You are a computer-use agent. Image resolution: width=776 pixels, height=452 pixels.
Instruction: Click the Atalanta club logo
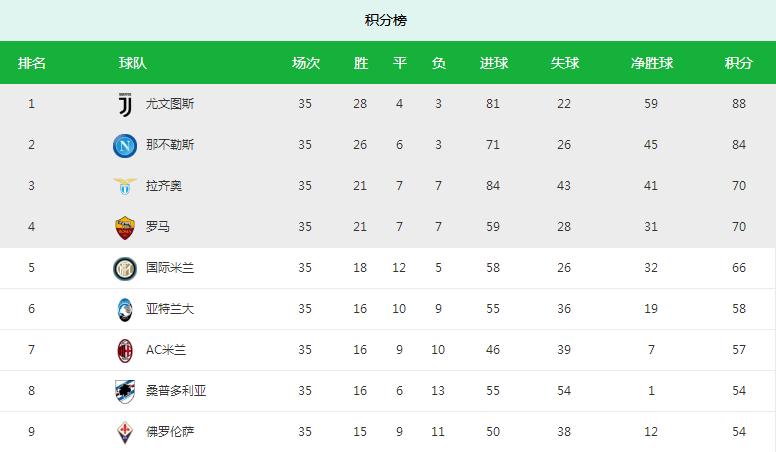pyautogui.click(x=125, y=309)
